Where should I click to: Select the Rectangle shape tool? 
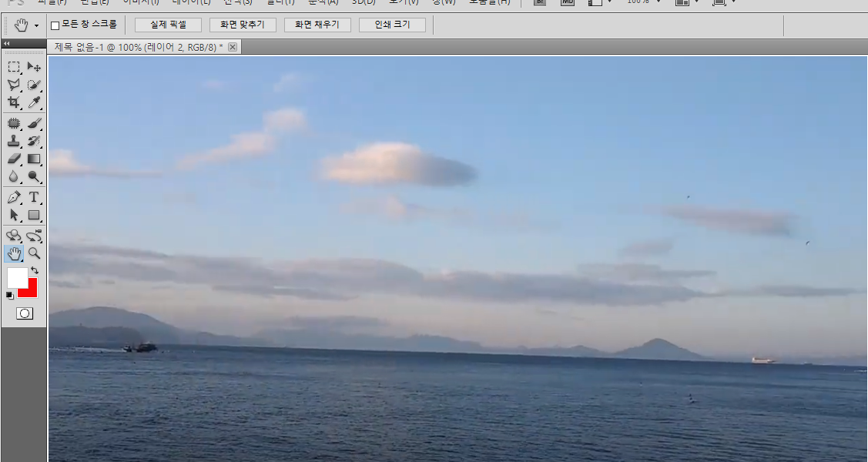[35, 216]
